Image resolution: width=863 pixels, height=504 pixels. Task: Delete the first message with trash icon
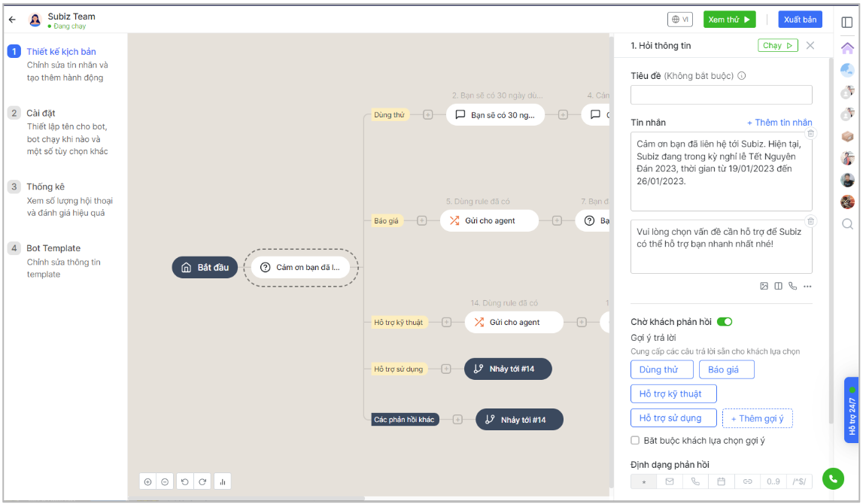click(810, 134)
